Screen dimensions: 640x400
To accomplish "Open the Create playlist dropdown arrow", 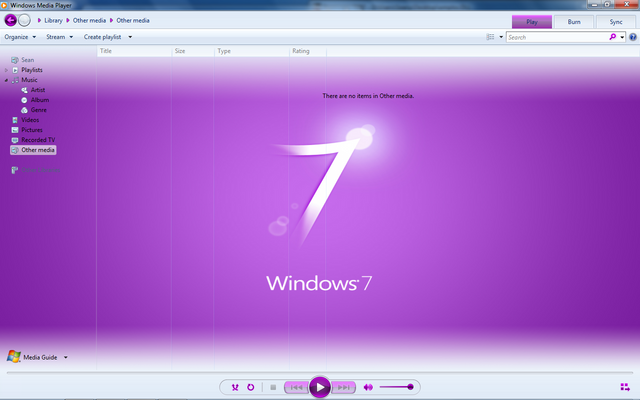I will click(x=130, y=37).
